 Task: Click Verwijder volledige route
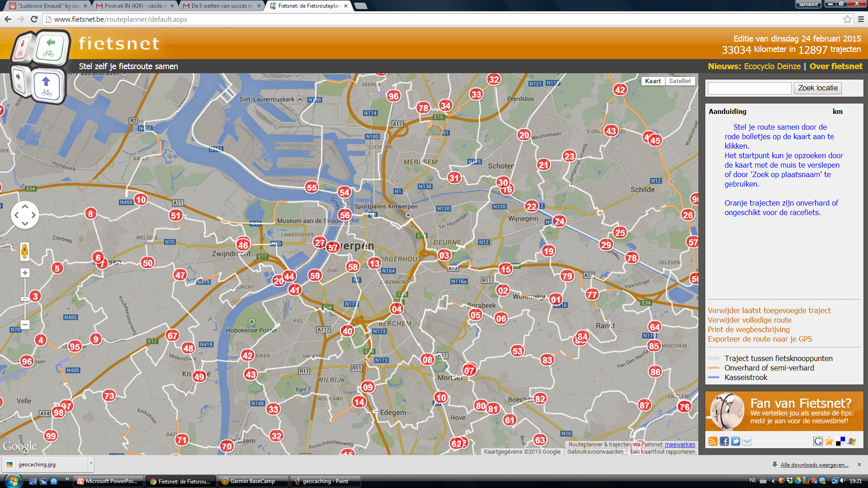pyautogui.click(x=750, y=320)
